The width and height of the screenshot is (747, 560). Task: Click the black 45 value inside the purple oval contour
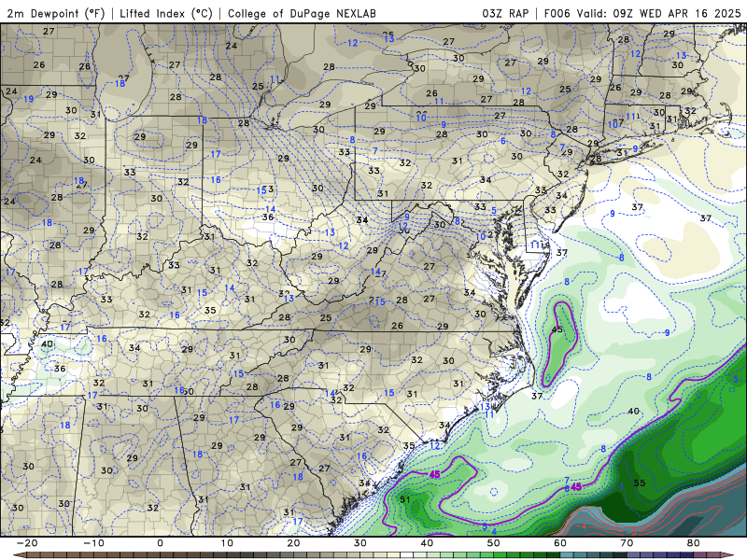[x=557, y=329]
